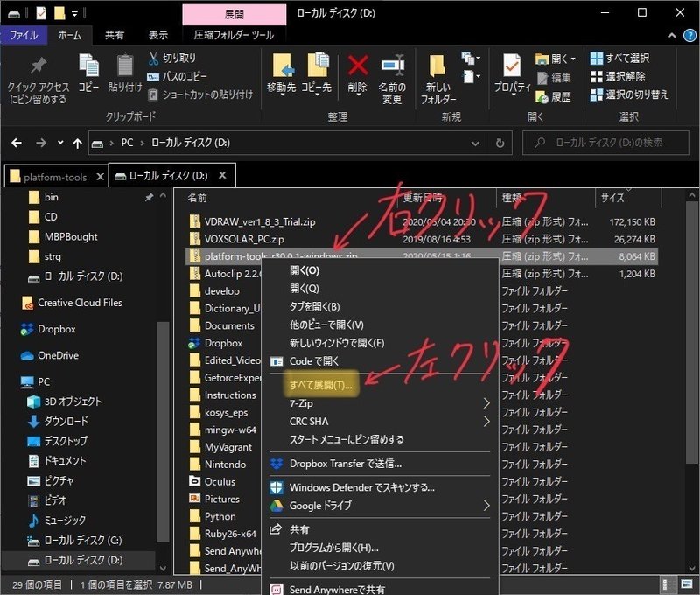Choose 新しいウィンドウで開く(E)
The width and height of the screenshot is (700, 595).
click(x=337, y=343)
